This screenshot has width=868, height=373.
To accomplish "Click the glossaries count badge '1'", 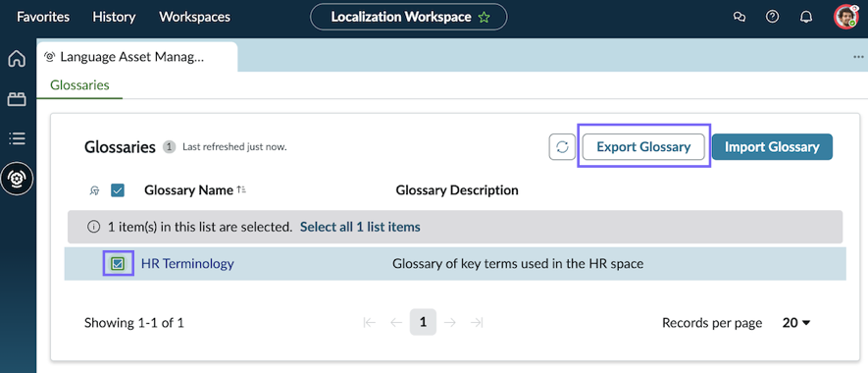I will click(169, 147).
